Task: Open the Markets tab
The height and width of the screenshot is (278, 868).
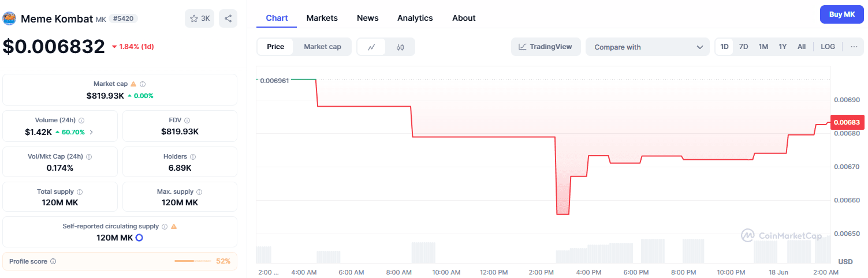Action: (x=322, y=18)
